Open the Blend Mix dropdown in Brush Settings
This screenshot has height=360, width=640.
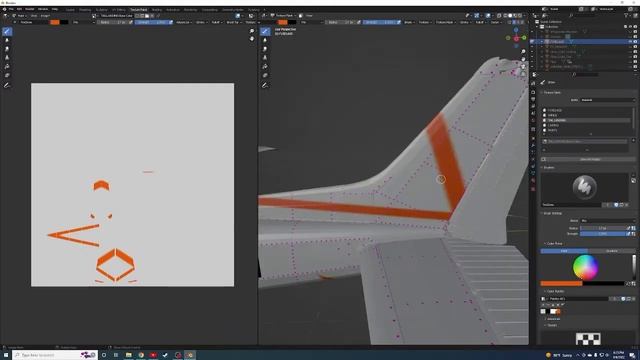coord(608,221)
